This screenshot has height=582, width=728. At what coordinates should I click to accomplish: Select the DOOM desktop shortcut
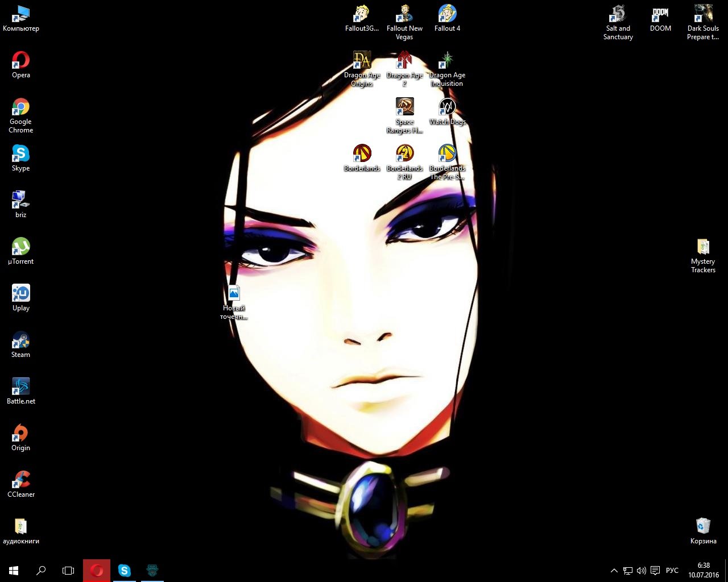(x=660, y=18)
